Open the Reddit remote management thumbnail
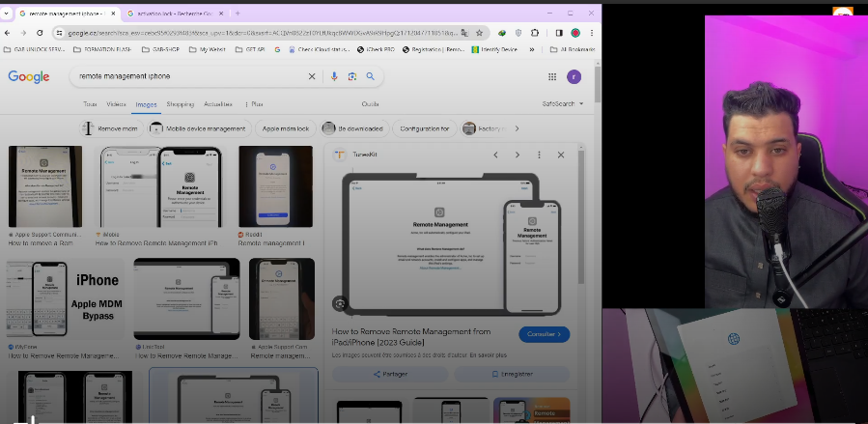Viewport: 868px width, 424px height. pos(275,186)
